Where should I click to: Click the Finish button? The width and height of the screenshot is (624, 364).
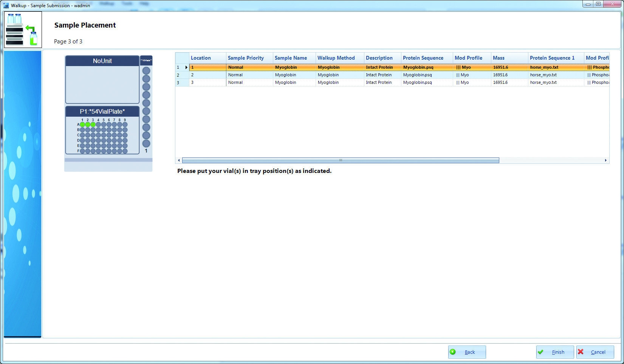[554, 352]
